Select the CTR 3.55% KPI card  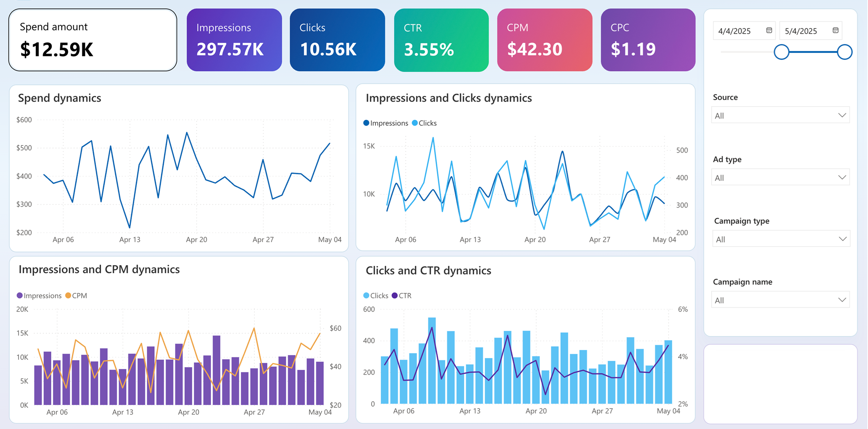(x=441, y=40)
